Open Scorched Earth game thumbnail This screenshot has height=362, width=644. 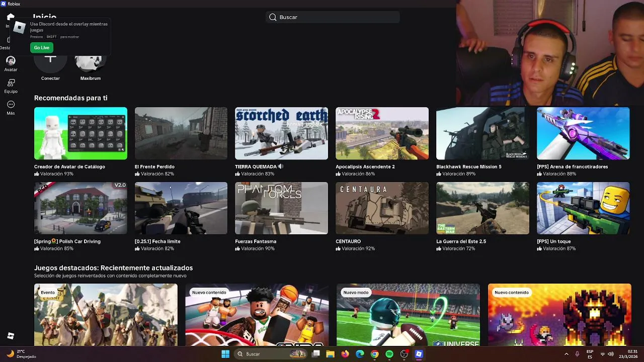tap(281, 133)
